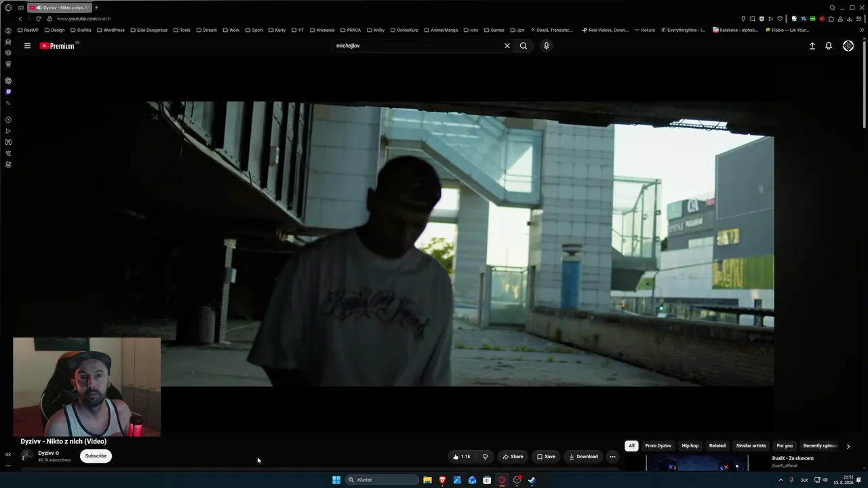Open the account avatar menu

coord(848,46)
